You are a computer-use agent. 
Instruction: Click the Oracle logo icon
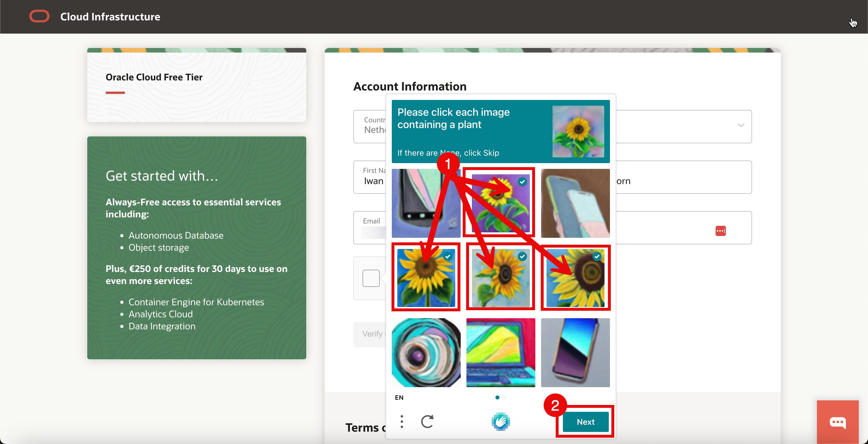(39, 16)
